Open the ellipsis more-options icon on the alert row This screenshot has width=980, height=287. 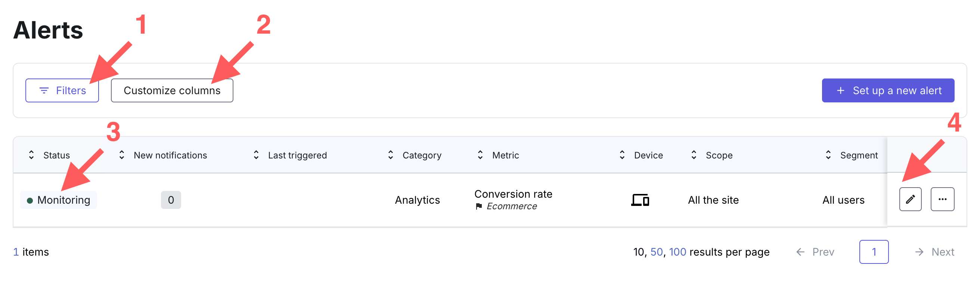coord(942,199)
